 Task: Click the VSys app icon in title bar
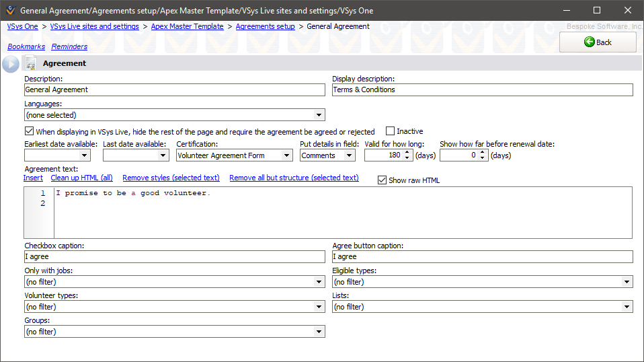[9, 11]
